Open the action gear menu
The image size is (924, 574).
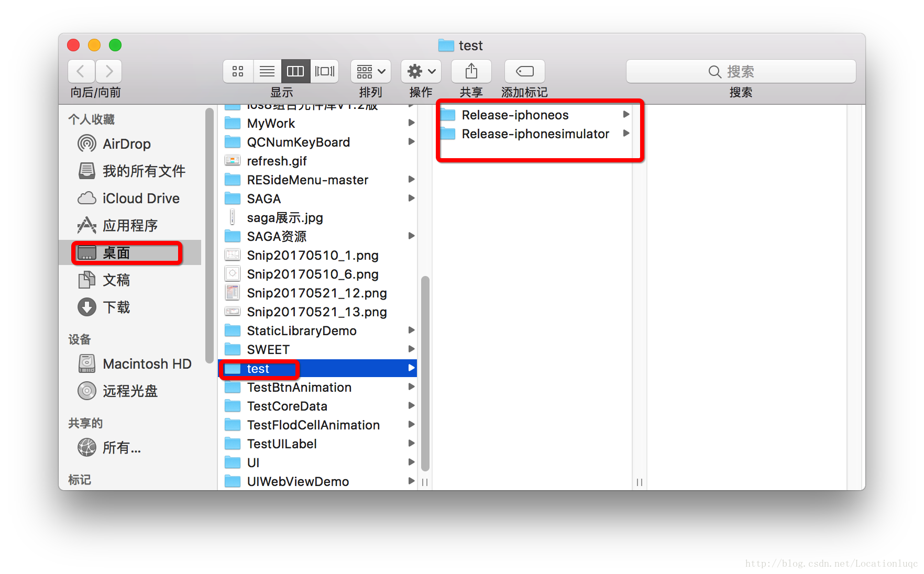[x=421, y=71]
